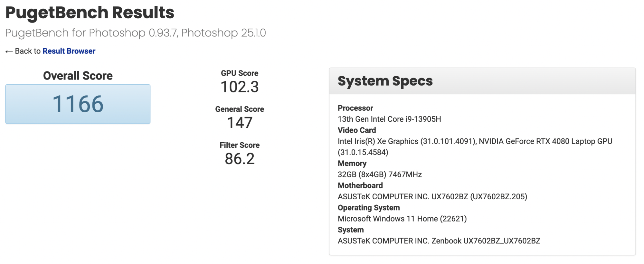Click the Motherboard label
The image size is (644, 264).
pyautogui.click(x=360, y=185)
